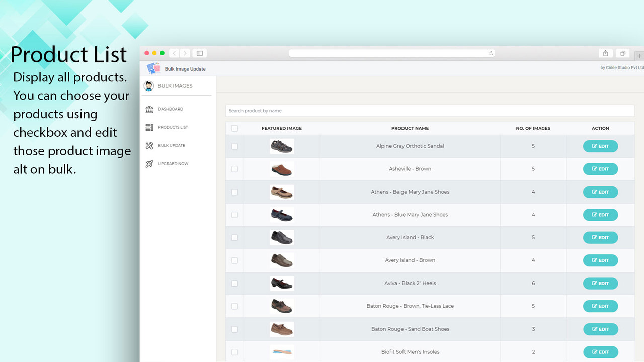Click Edit for Baton Rouge - Sand Boat Shoes
The height and width of the screenshot is (362, 644).
[x=600, y=329]
